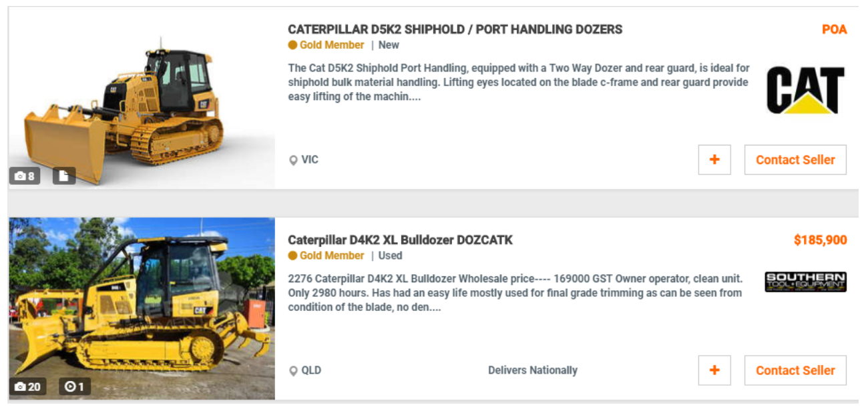Click the Gold Member badge on D5K2 listing

(327, 45)
